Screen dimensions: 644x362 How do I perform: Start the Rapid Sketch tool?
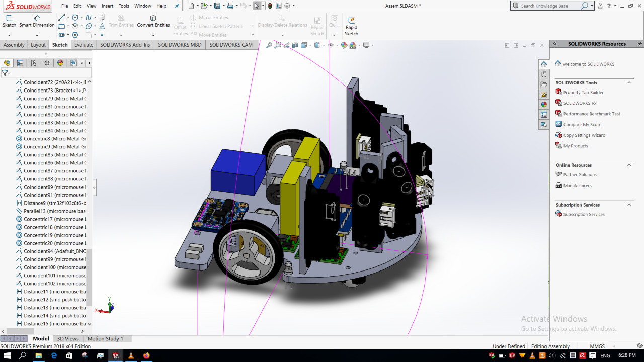click(x=351, y=26)
